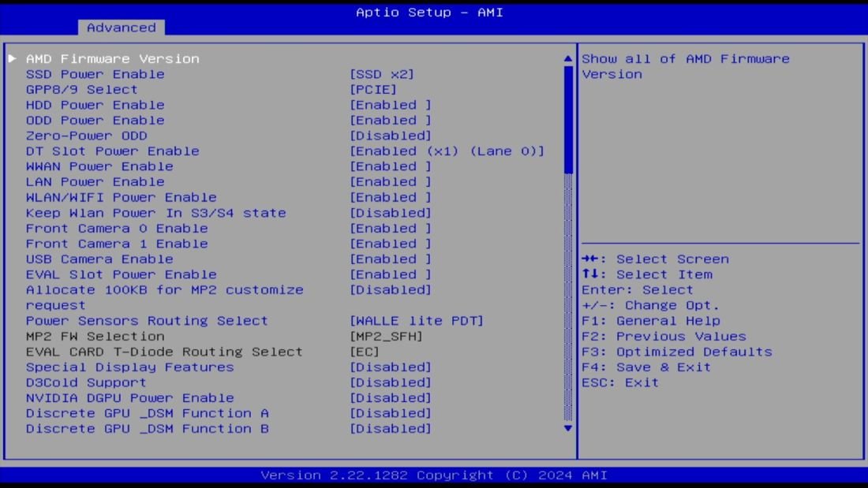Select Power Sensors Routing Select label

[147, 321]
